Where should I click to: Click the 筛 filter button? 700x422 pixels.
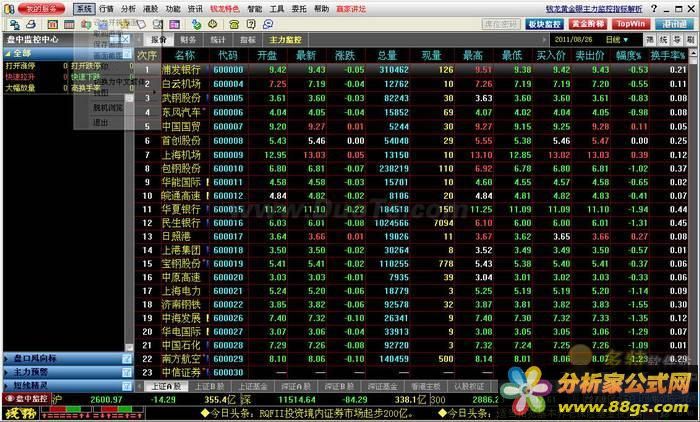[650, 40]
